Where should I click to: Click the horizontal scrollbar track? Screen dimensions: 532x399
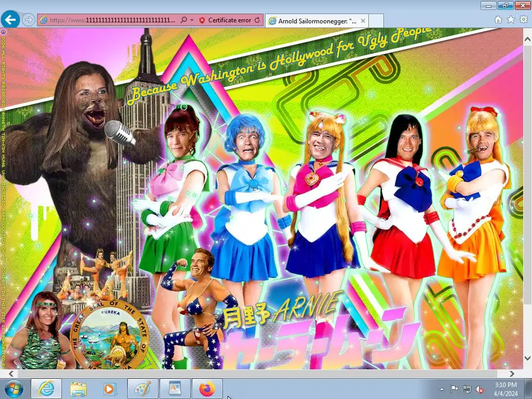point(261,374)
